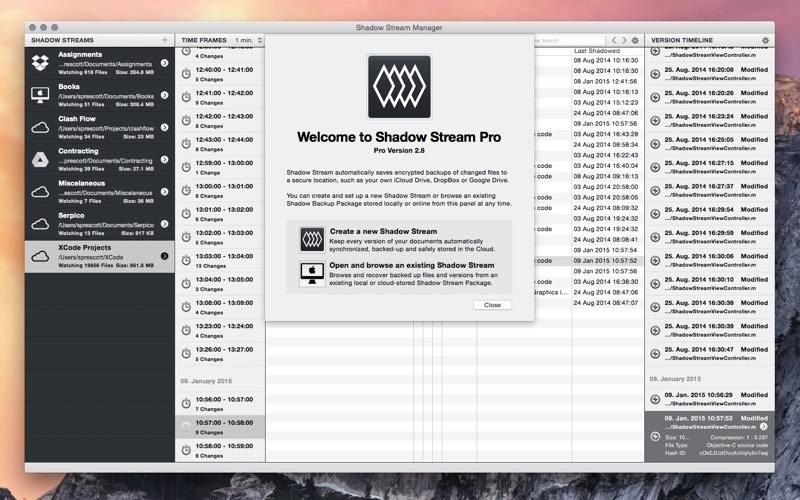Click clock icon for 13:26:00 - 13:27:00 frame
Viewport: 800px width, 500px height.
pos(186,354)
